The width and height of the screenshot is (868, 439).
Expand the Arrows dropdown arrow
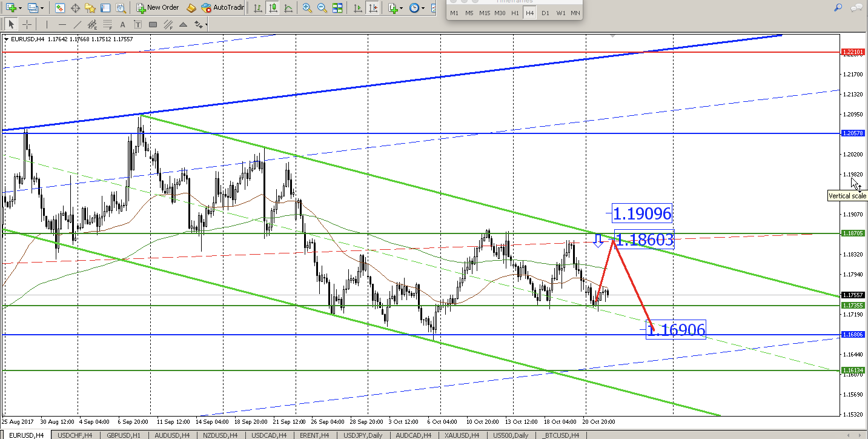pos(207,24)
